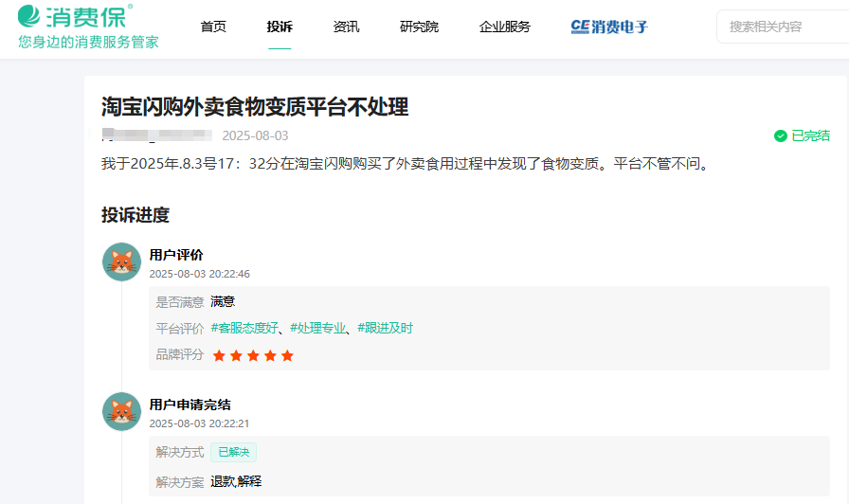
Task: Click the 满意 satisfaction value
Action: point(223,301)
